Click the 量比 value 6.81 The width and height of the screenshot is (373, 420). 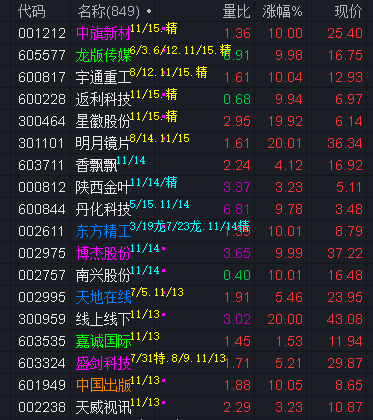point(237,209)
